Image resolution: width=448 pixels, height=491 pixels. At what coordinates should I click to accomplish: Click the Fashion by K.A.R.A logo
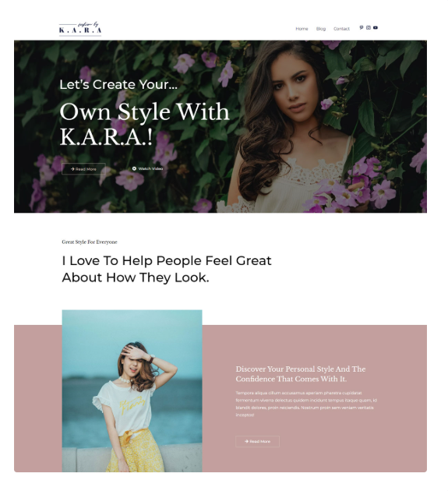pos(80,29)
